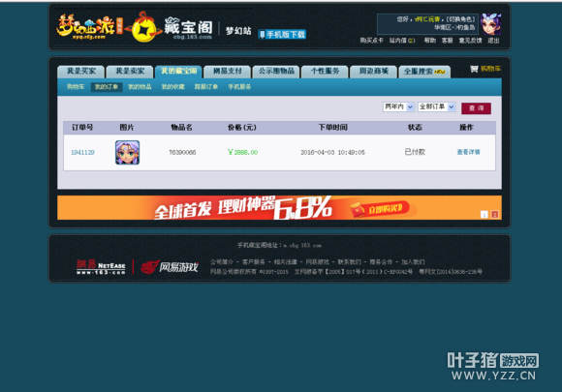
Task: Select 我的物品 in the sub-menu
Action: tap(140, 87)
